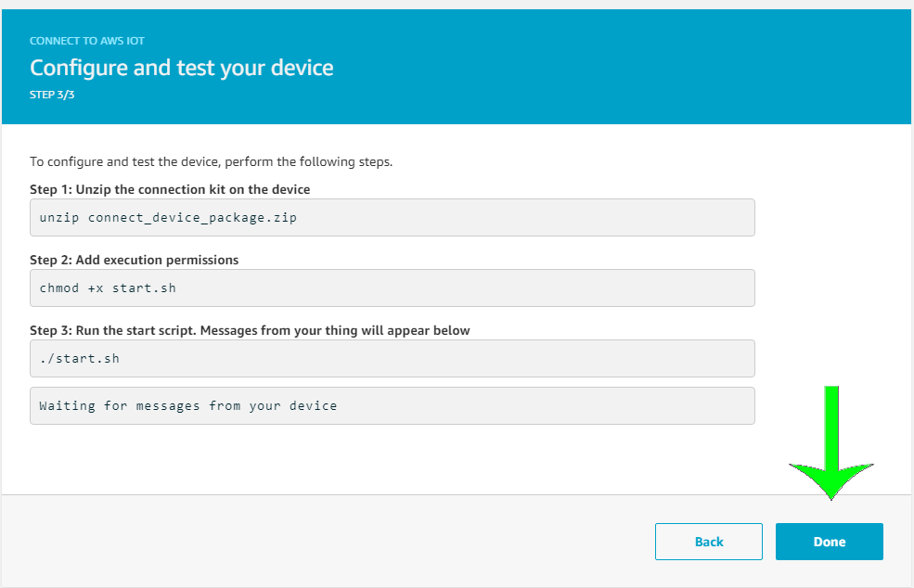Click the chmod +x start.sh command box
Viewport: 914px width, 588px height.
click(392, 288)
